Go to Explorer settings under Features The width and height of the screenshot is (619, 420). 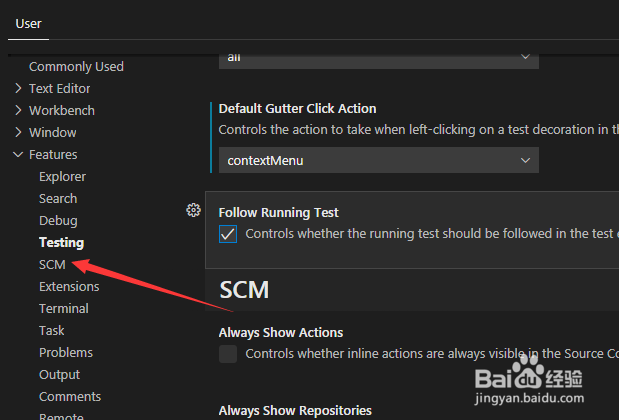pyautogui.click(x=62, y=176)
